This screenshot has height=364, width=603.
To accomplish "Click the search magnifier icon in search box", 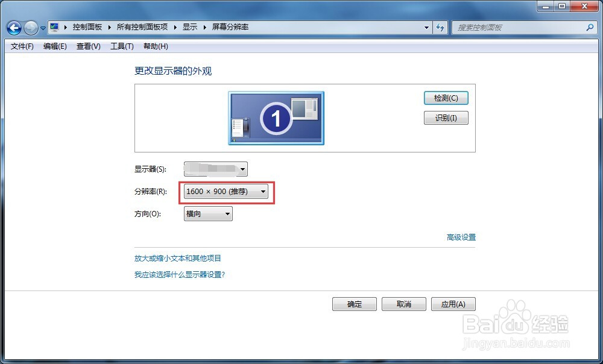I will click(589, 27).
